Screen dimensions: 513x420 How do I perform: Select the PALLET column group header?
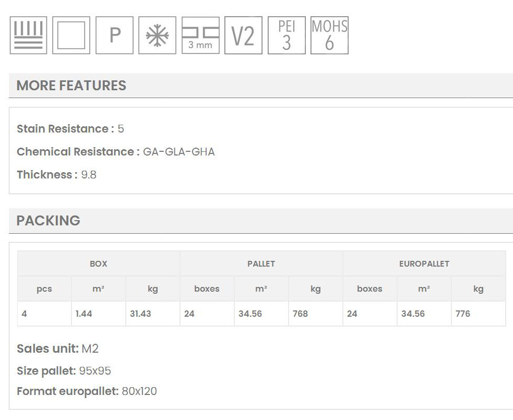[x=261, y=264]
